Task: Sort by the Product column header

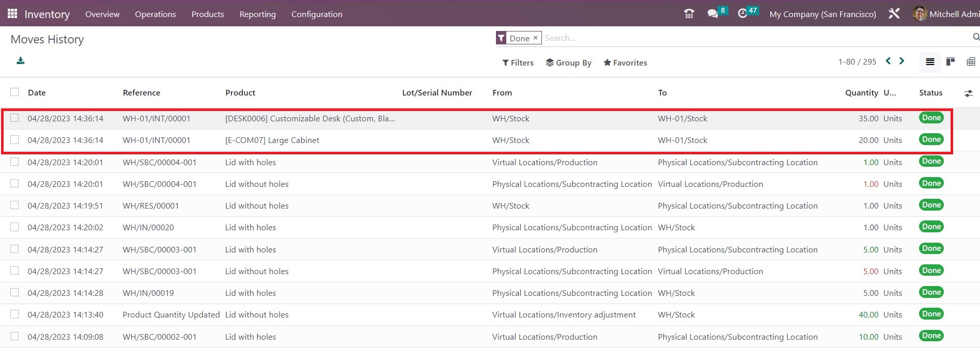Action: click(240, 92)
